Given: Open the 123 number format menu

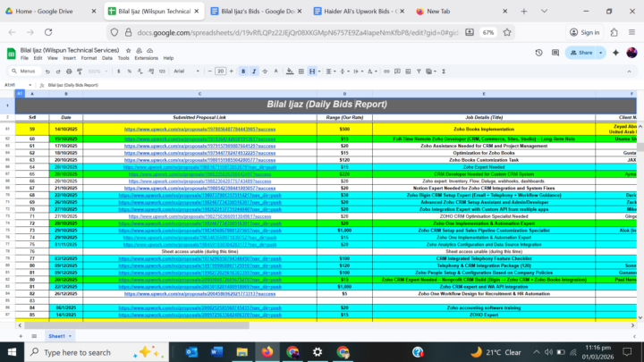Looking at the screenshot, I should [x=162, y=72].
